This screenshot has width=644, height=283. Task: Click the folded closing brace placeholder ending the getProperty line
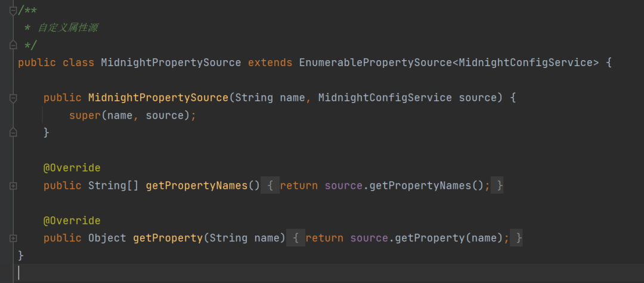516,238
